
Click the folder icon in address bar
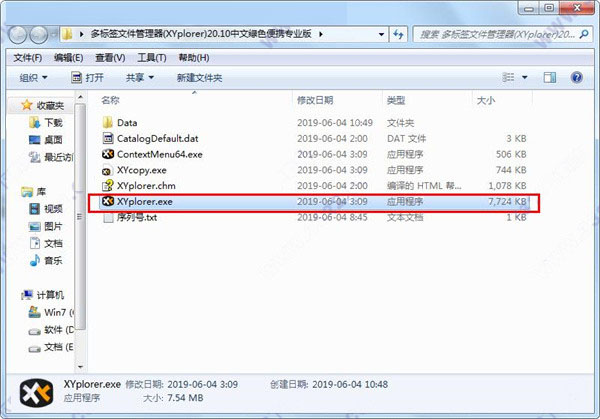(x=67, y=34)
